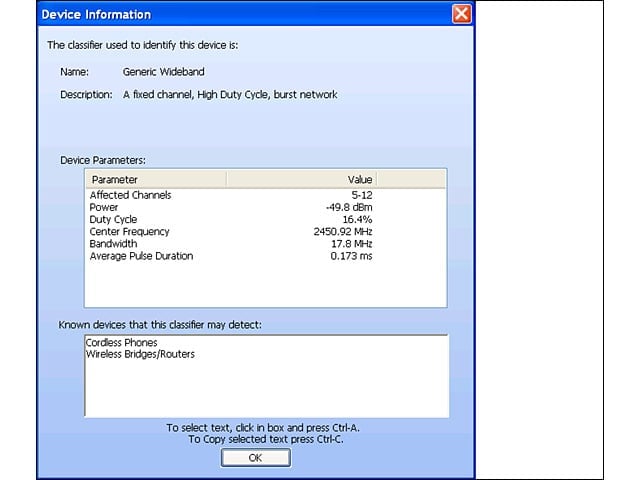Click the 5-12 channels value
Screen dimensions: 640x480
(x=362, y=195)
